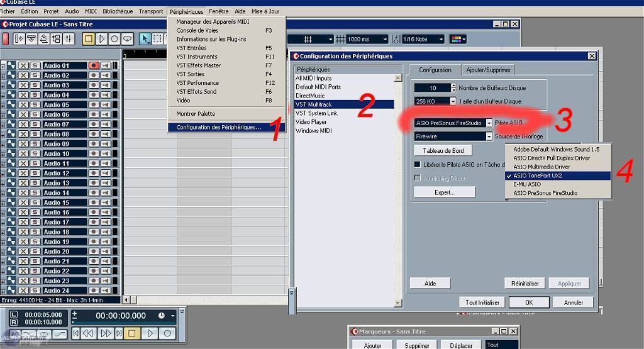644x349 pixels.
Task: Check Libérer le Pilote ASIO checkbox
Action: [418, 164]
